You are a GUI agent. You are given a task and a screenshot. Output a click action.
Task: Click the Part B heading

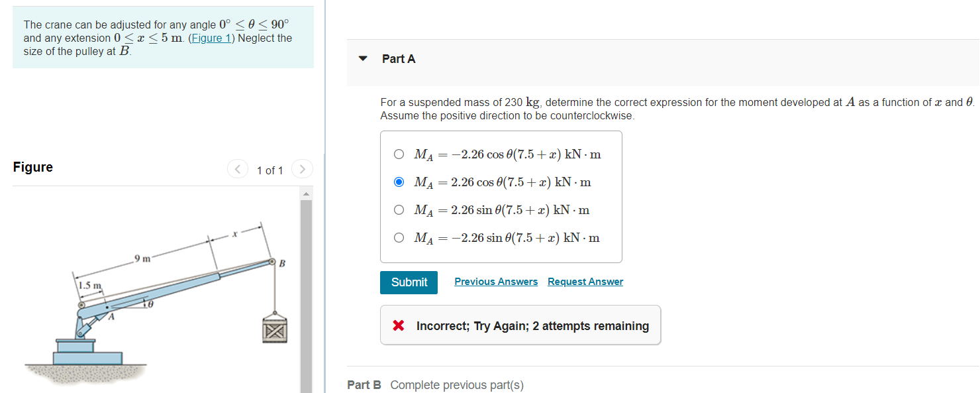(x=364, y=385)
